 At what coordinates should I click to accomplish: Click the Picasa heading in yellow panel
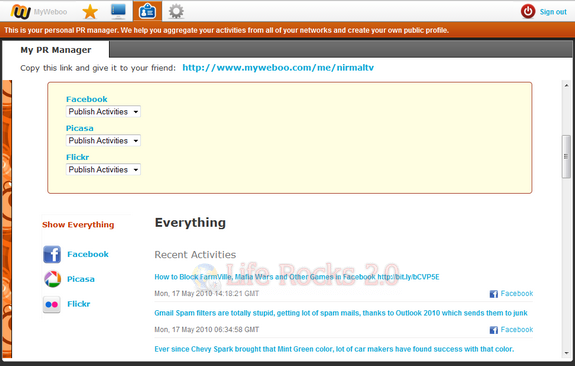tap(80, 128)
